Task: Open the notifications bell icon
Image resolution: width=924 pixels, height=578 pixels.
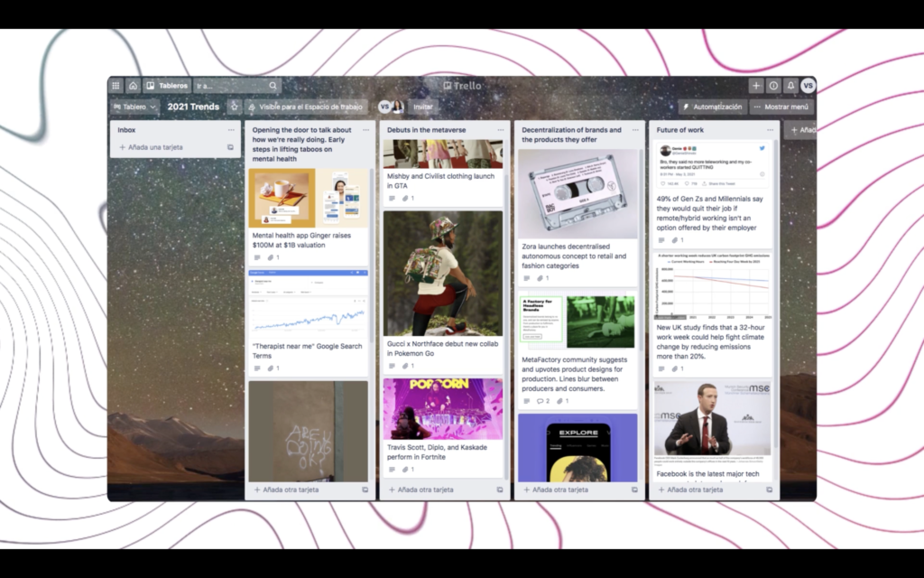Action: pyautogui.click(x=790, y=86)
